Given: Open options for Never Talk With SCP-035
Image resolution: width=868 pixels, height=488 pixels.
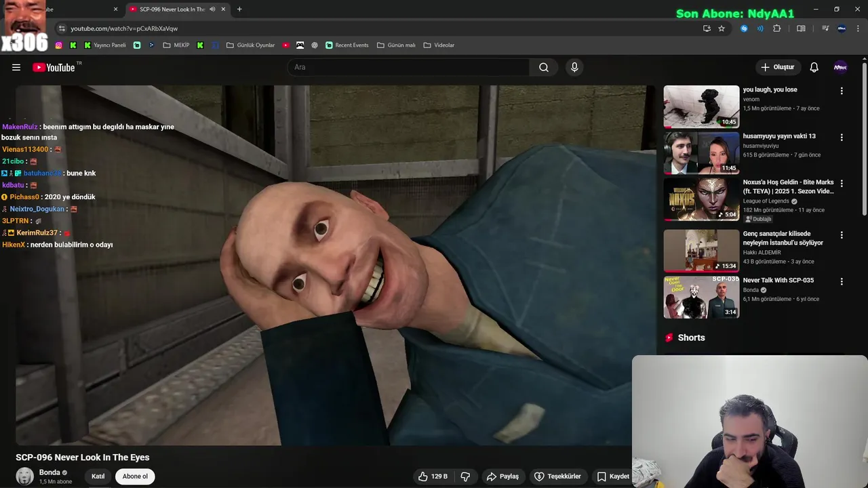Looking at the screenshot, I should (x=842, y=281).
